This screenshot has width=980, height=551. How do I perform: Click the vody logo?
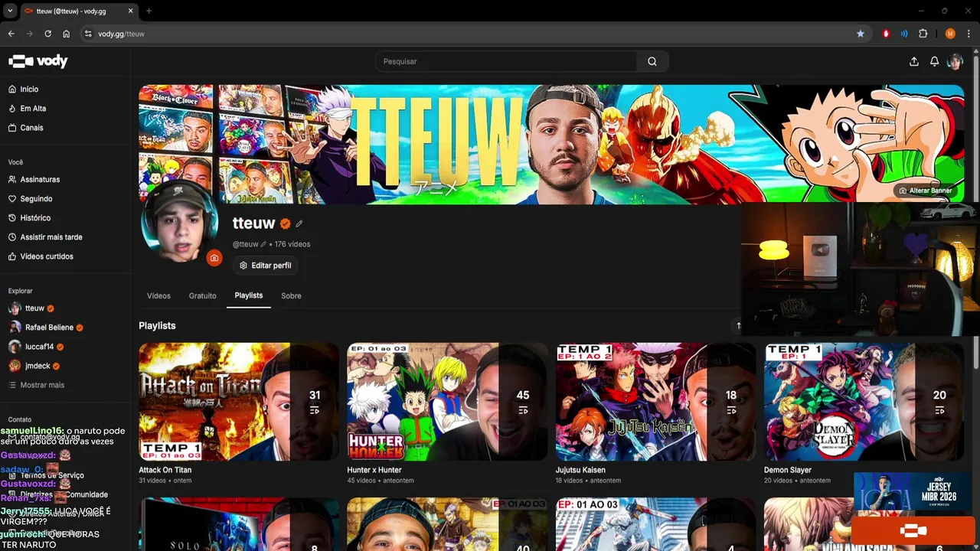38,61
